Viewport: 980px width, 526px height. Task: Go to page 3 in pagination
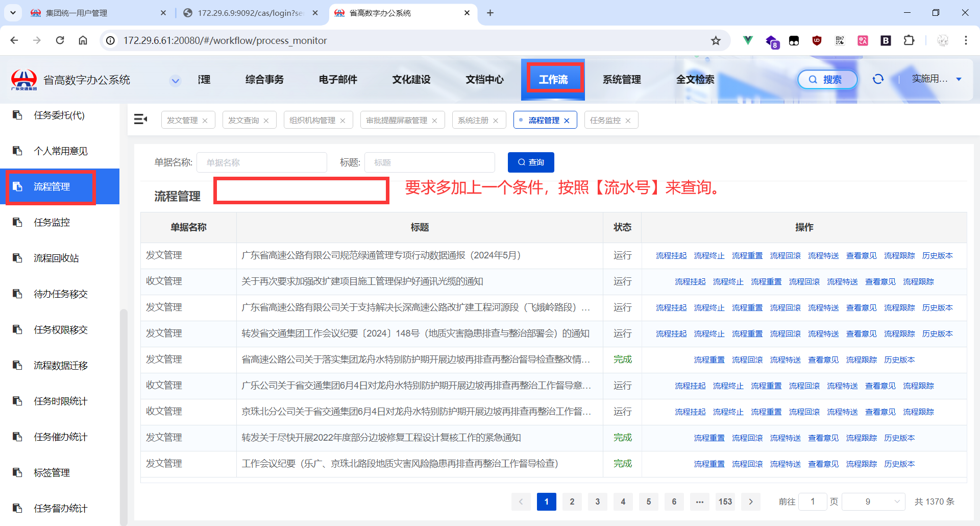[x=597, y=501]
